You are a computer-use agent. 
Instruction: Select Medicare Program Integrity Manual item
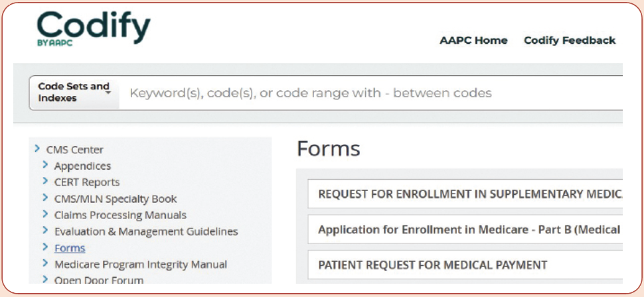[141, 265]
